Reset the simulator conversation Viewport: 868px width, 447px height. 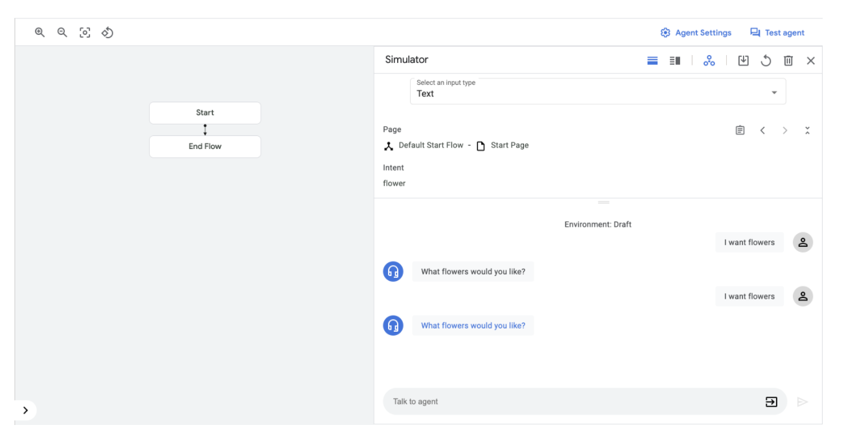tap(766, 60)
